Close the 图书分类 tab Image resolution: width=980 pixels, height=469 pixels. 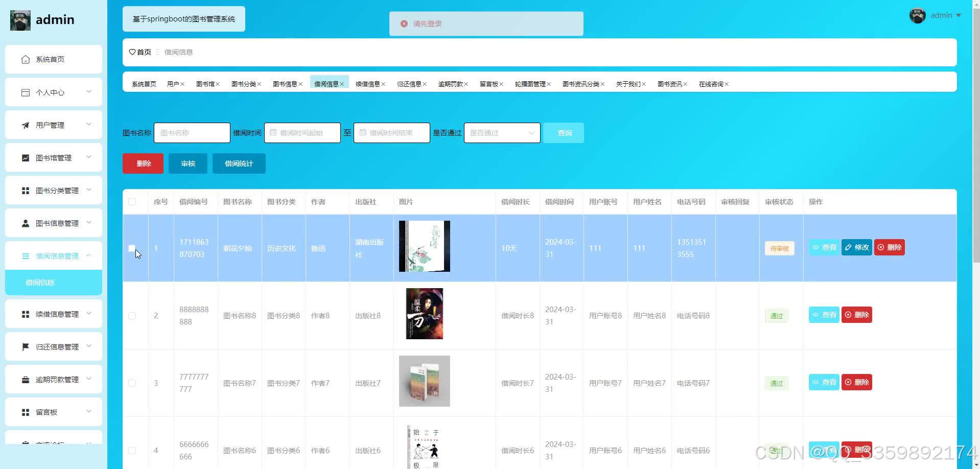click(259, 84)
